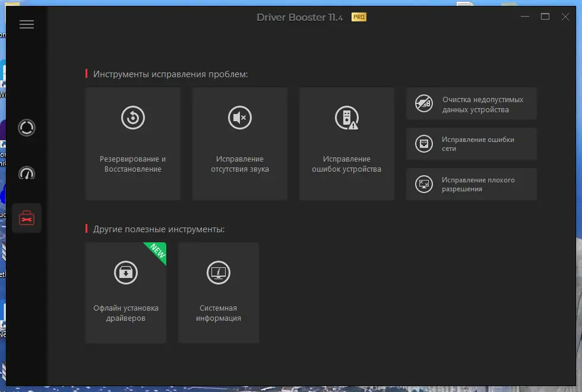Maximize the Driver Booster window
The image size is (582, 392).
pos(545,17)
